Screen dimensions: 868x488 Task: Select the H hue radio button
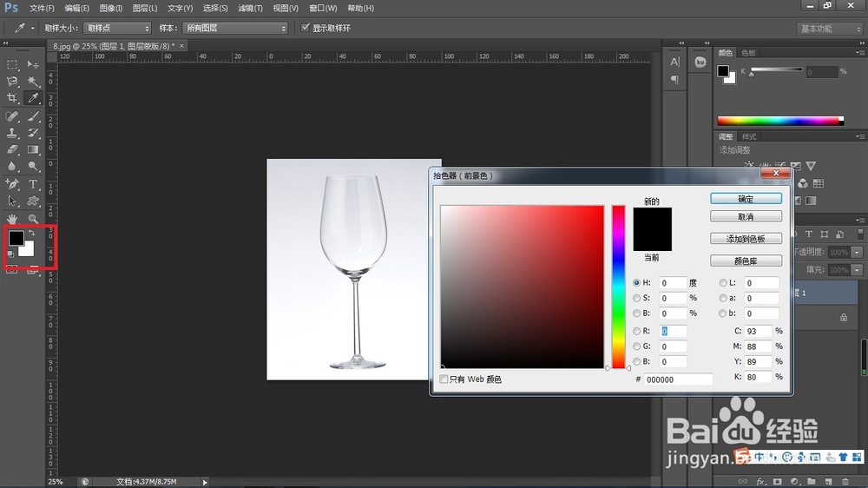pyautogui.click(x=636, y=282)
